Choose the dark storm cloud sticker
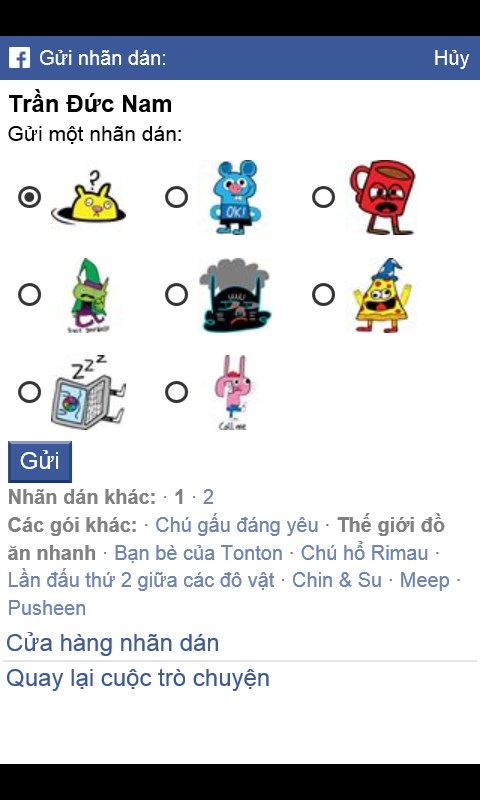Image resolution: width=480 pixels, height=800 pixels. (235, 295)
